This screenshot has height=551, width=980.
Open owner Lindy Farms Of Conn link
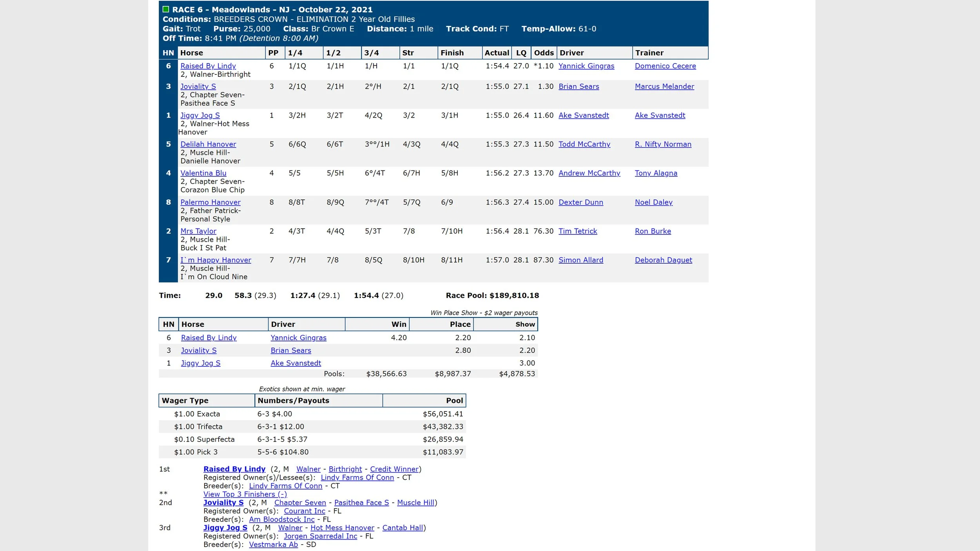(358, 477)
